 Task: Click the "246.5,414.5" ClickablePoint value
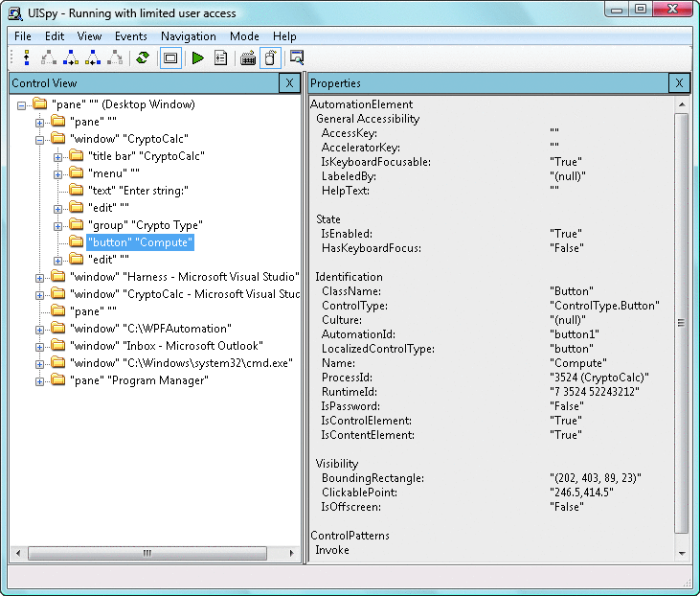pos(581,493)
